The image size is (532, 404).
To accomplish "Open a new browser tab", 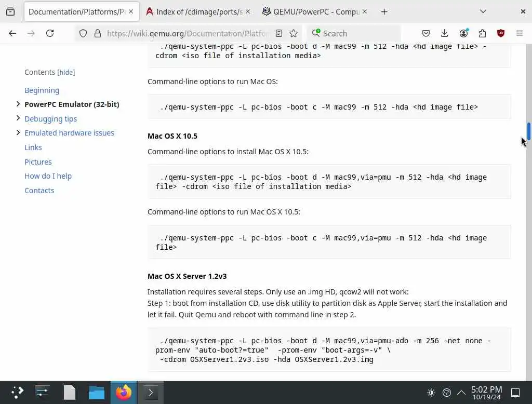I will click(384, 12).
